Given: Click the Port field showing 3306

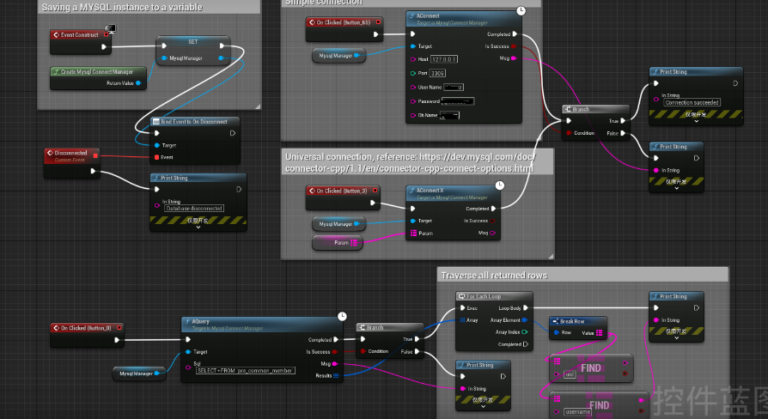Looking at the screenshot, I should tap(437, 74).
